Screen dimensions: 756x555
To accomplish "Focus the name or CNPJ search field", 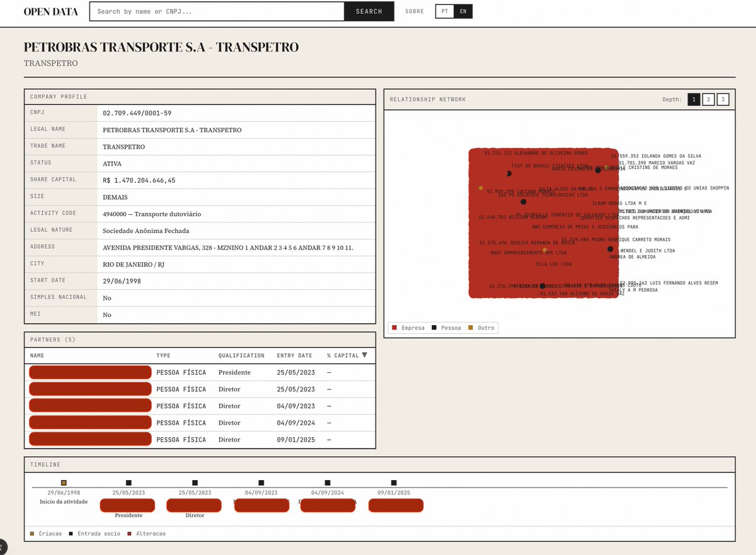I will click(x=217, y=11).
